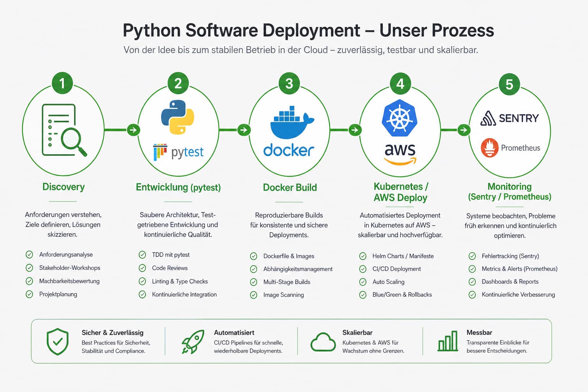
Task: Click the Messbar heading
Action: tap(479, 333)
